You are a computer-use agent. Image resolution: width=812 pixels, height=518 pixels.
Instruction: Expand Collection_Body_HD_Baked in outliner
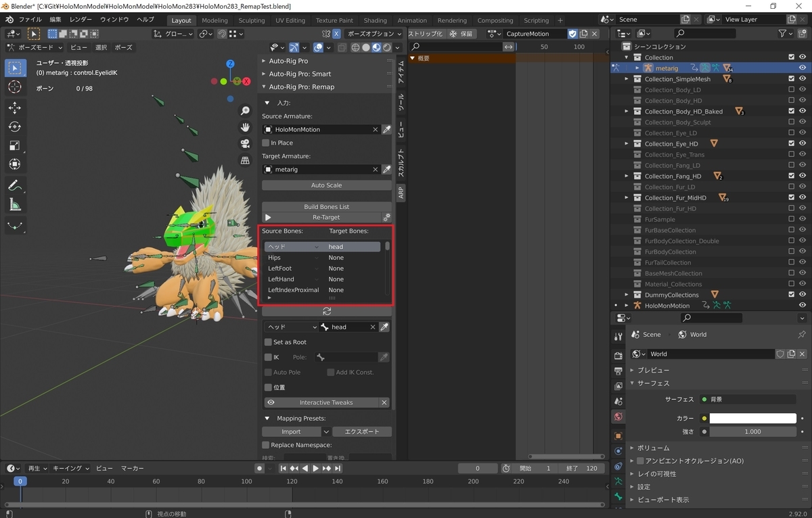point(627,112)
